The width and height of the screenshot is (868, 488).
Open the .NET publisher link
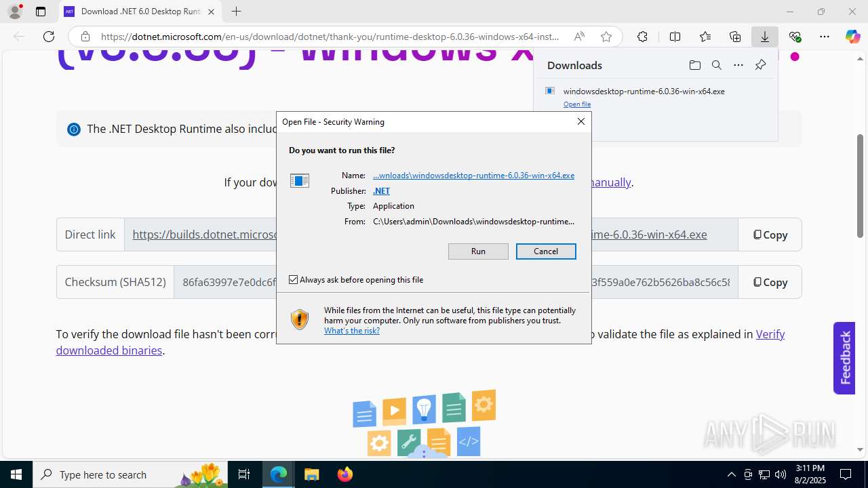tap(381, 191)
